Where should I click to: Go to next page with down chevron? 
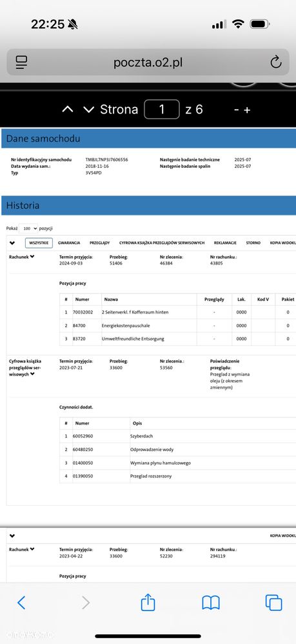89,110
